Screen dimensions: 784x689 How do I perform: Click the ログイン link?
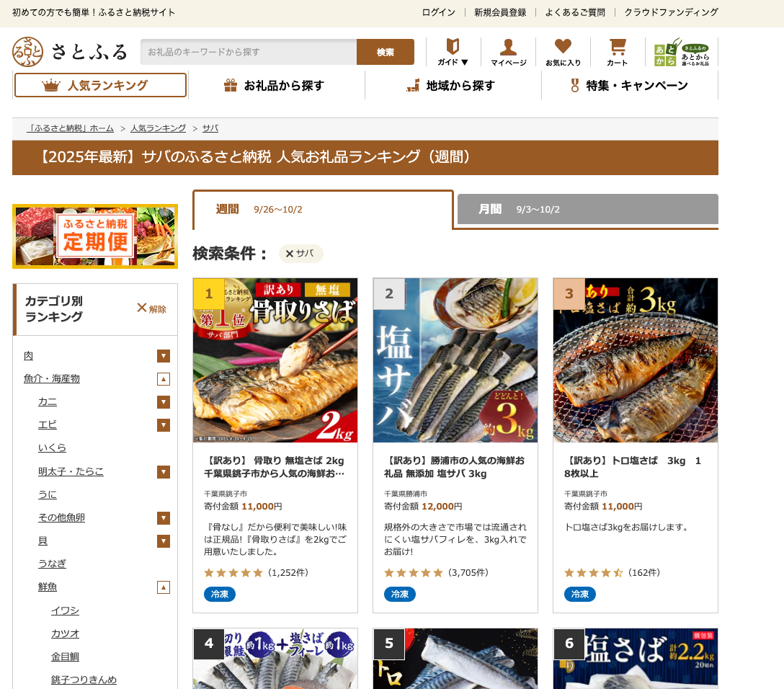click(x=439, y=12)
